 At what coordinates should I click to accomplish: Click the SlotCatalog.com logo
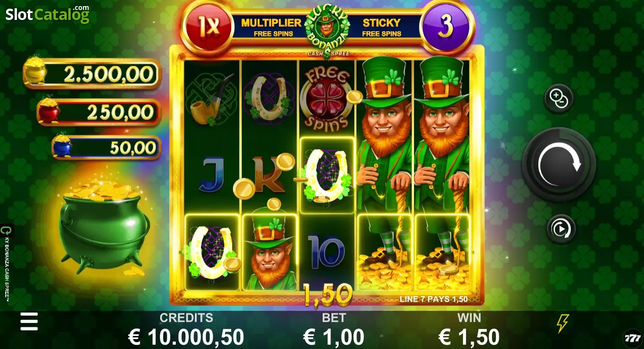point(47,14)
